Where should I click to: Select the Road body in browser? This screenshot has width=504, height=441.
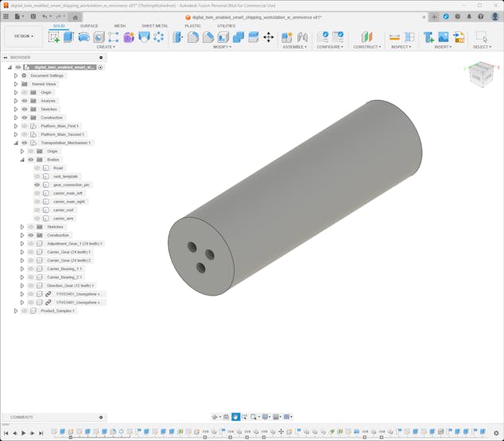(58, 168)
